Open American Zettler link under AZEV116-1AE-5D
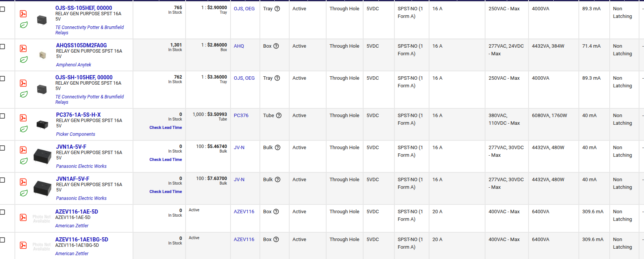Viewport: 644px width, 259px height. pyautogui.click(x=72, y=226)
